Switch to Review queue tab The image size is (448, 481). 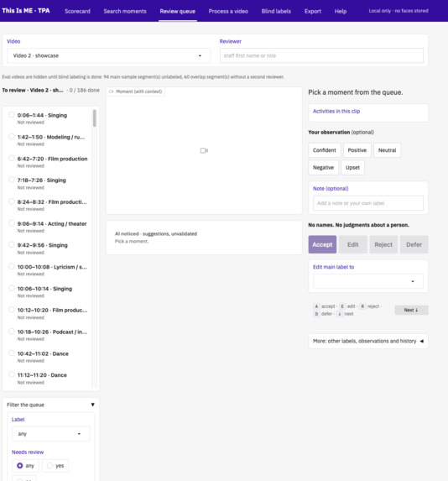click(x=178, y=12)
